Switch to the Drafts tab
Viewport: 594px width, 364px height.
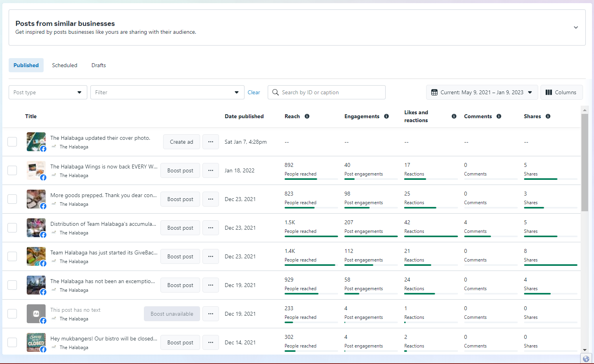pyautogui.click(x=99, y=65)
